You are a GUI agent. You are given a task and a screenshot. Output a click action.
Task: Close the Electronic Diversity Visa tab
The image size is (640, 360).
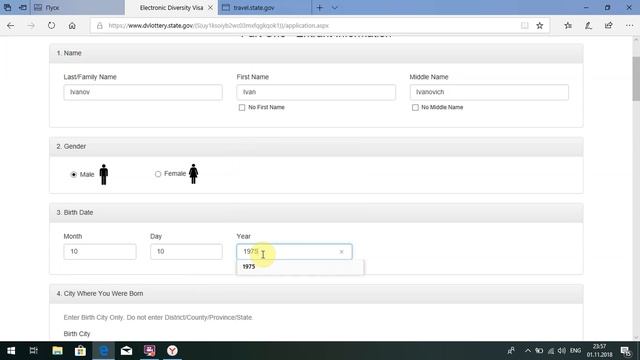(210, 7)
